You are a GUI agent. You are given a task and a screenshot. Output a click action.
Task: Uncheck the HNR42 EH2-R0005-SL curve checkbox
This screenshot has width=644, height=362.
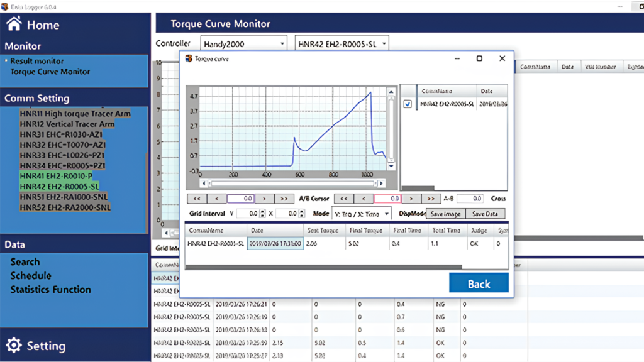pos(408,104)
